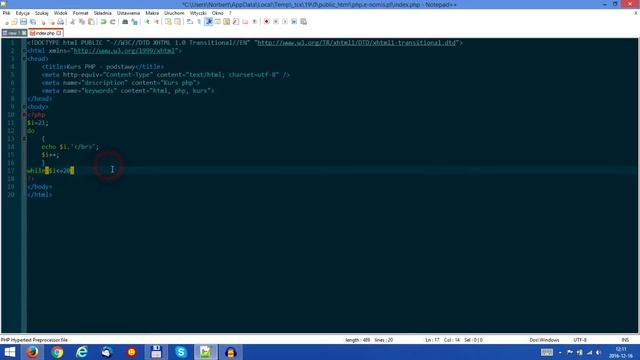Click the Zoom In toolbar icon
This screenshot has width=640, height=360.
147,22
